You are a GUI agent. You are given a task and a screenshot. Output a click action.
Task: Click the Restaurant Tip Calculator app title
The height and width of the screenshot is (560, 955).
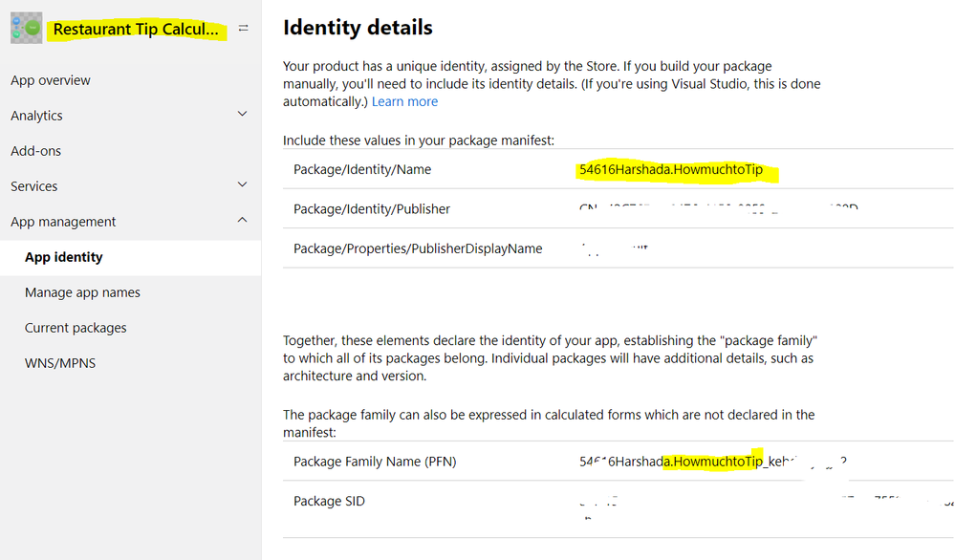point(136,30)
